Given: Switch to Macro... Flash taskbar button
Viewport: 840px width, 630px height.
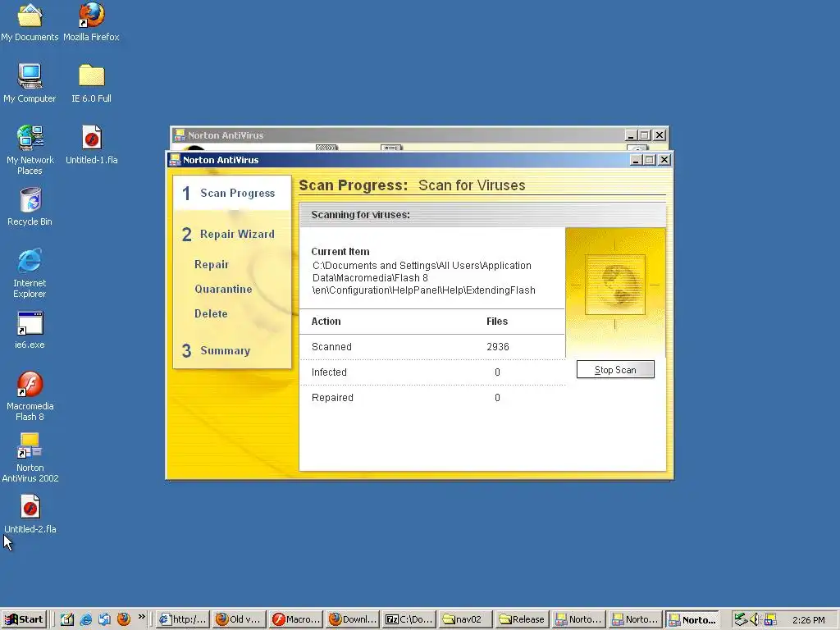Looking at the screenshot, I should [x=295, y=620].
